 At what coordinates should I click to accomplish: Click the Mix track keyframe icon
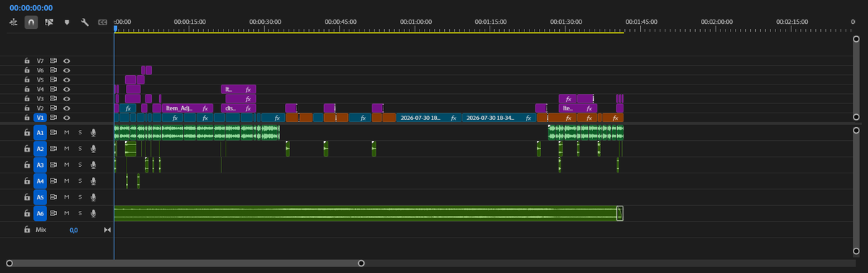pos(108,230)
